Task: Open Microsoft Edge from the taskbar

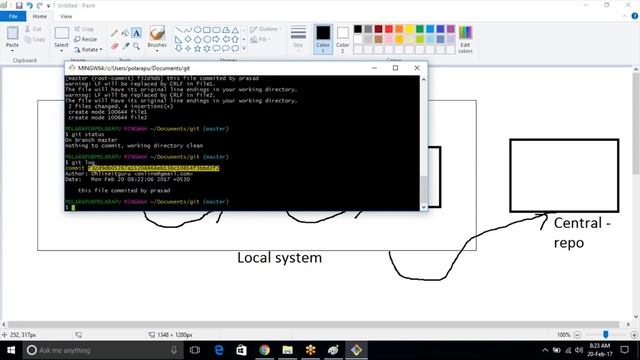Action: pos(219,350)
